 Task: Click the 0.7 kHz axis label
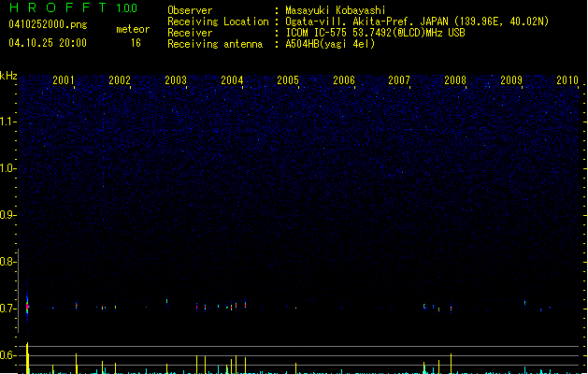[x=7, y=309]
